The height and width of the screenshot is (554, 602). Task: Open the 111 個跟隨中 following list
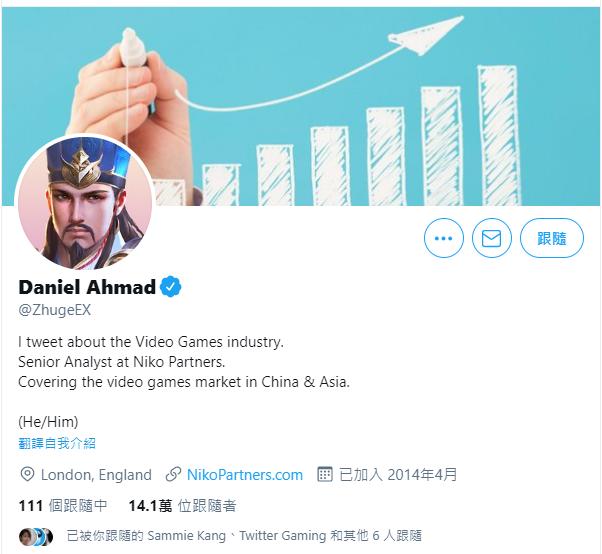coord(63,506)
